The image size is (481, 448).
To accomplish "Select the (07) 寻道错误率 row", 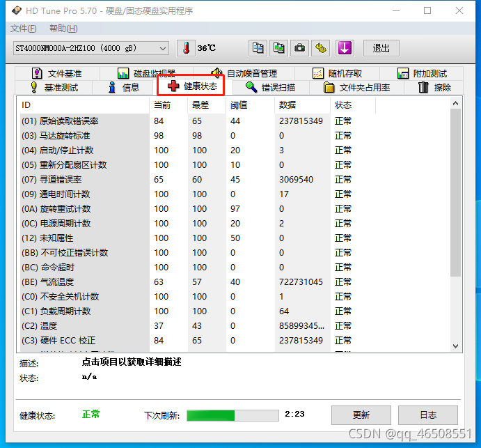I will click(198, 179).
